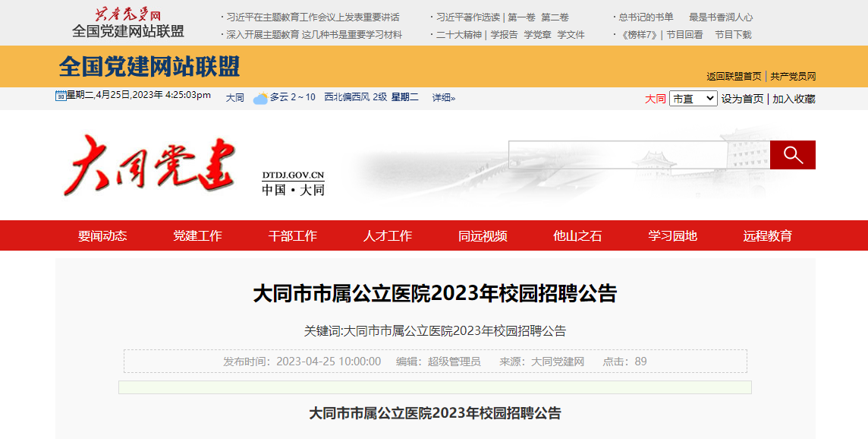Click the smaller bold article subtitle
This screenshot has width=868, height=439.
click(x=435, y=413)
